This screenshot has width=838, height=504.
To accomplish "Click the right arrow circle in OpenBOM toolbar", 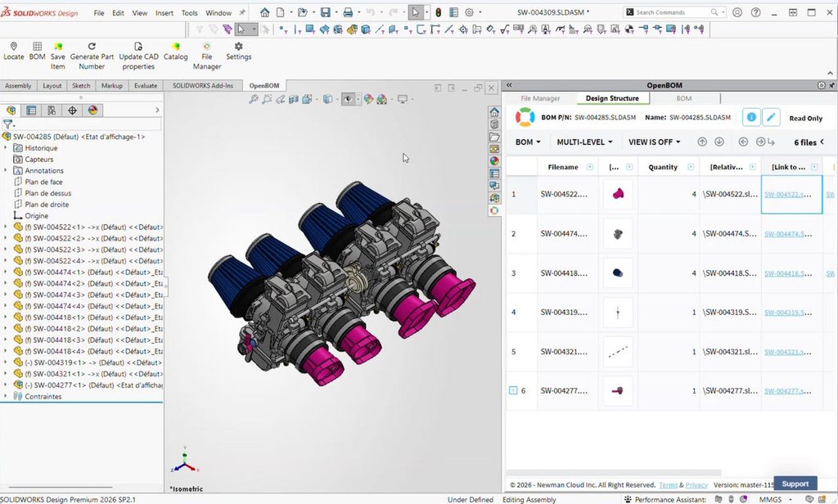I will click(760, 142).
